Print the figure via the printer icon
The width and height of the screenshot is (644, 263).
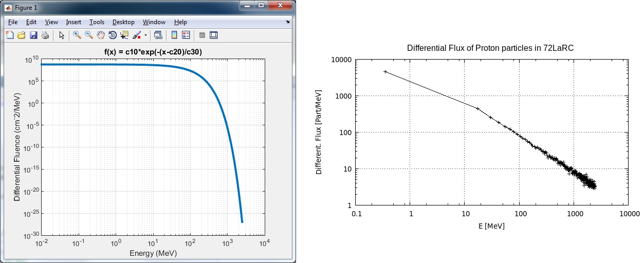pyautogui.click(x=45, y=35)
